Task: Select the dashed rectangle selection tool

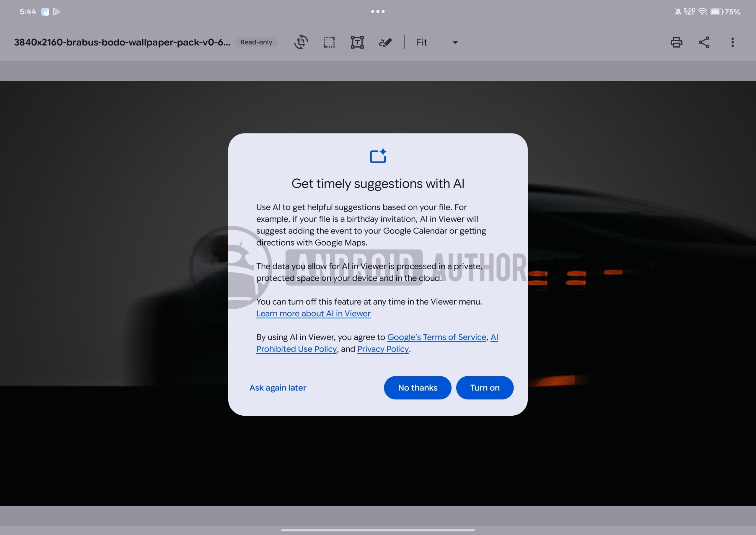Action: (329, 42)
